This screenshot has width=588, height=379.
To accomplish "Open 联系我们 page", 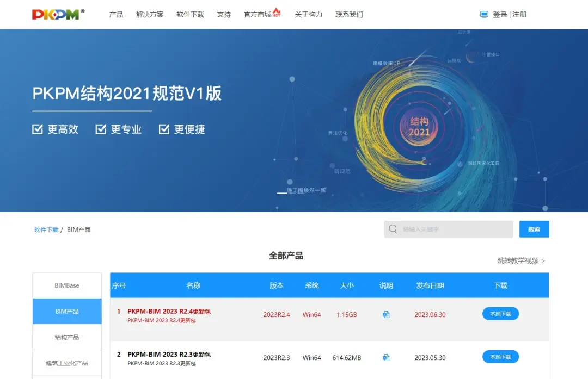I will pos(349,15).
